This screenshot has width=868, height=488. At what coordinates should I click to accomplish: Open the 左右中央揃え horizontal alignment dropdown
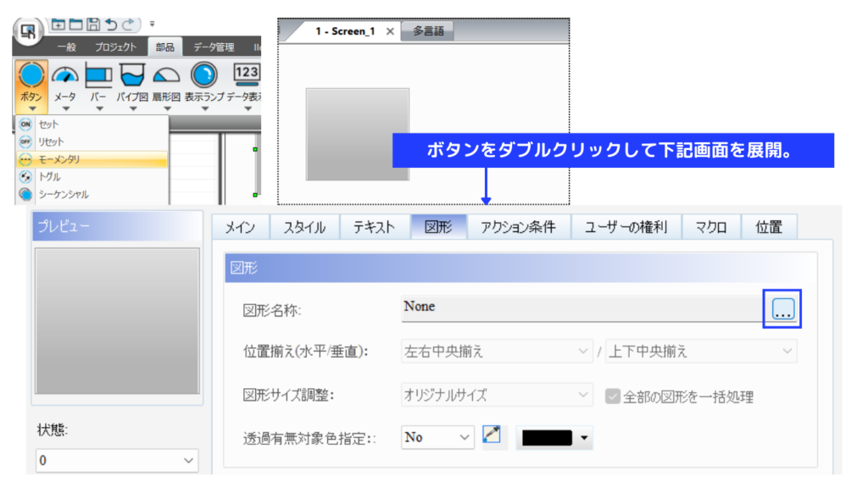497,351
